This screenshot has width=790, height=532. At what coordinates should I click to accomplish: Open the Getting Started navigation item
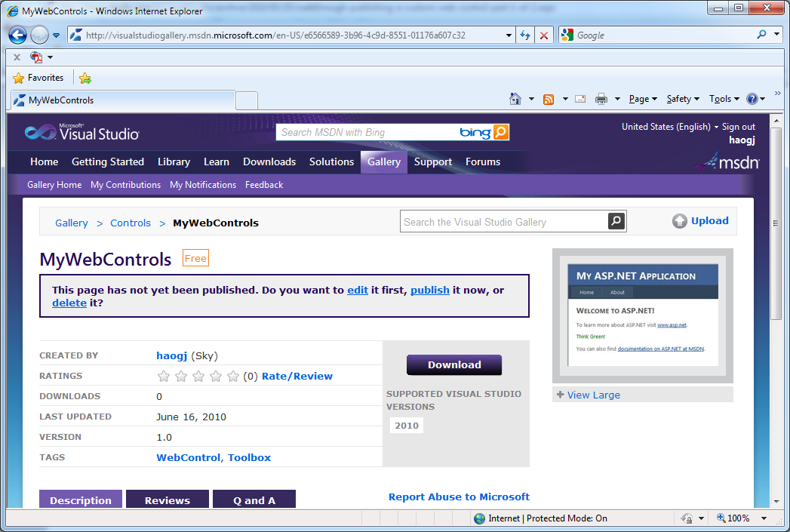108,161
